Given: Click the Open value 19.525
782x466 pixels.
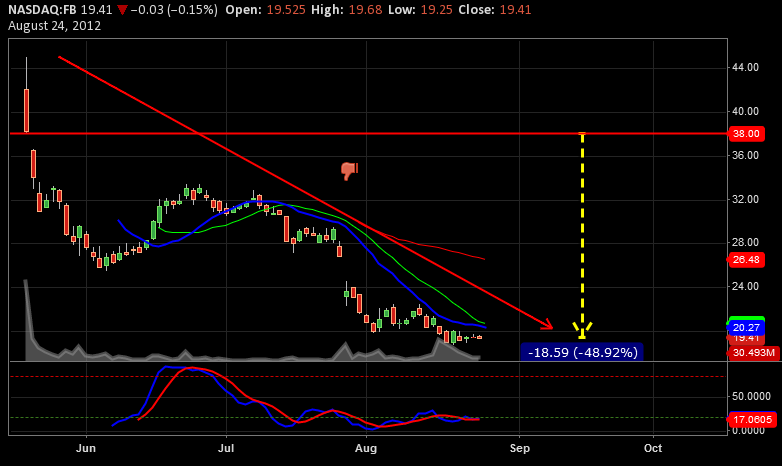Looking at the screenshot, I should [286, 9].
